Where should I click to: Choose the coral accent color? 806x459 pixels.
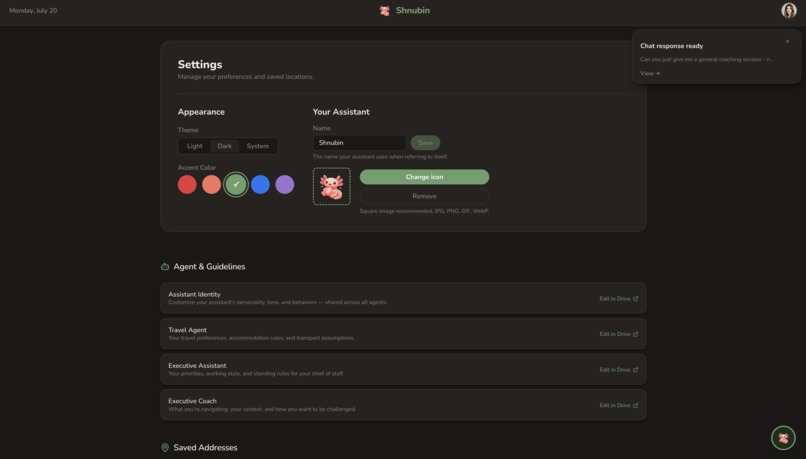coord(211,185)
